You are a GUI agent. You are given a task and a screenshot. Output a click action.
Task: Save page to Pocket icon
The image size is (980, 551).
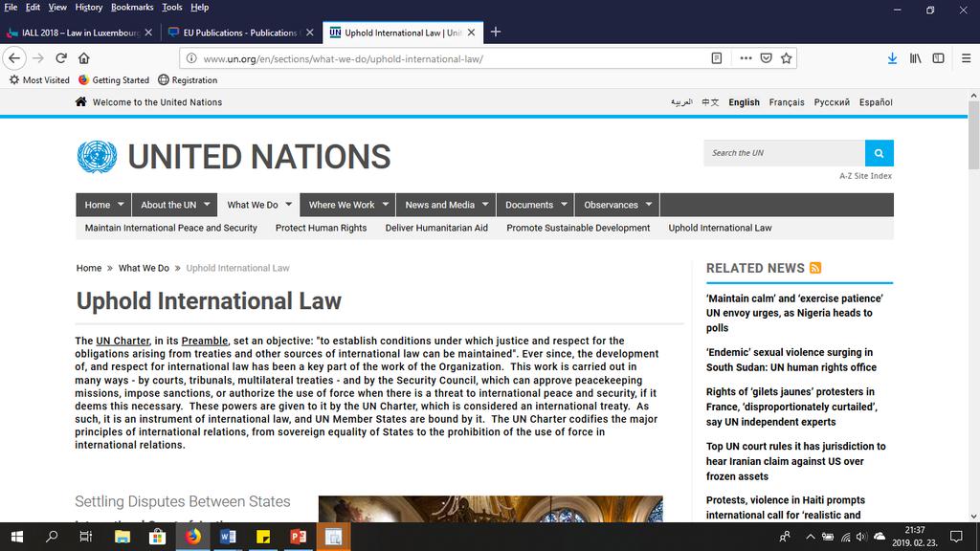click(x=766, y=58)
